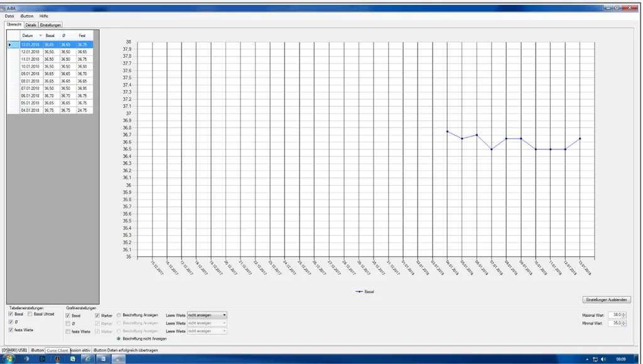Click the 07.01.2018 low point on graph
Image resolution: width=643 pixels, height=364 pixels.
pyautogui.click(x=492, y=149)
